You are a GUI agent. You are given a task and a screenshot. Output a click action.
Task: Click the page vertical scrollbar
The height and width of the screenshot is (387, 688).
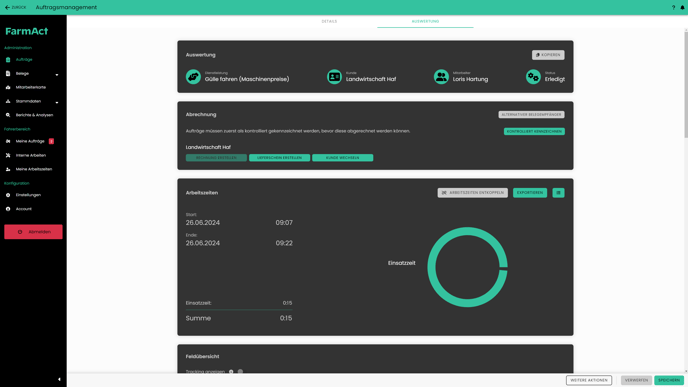coord(686,83)
